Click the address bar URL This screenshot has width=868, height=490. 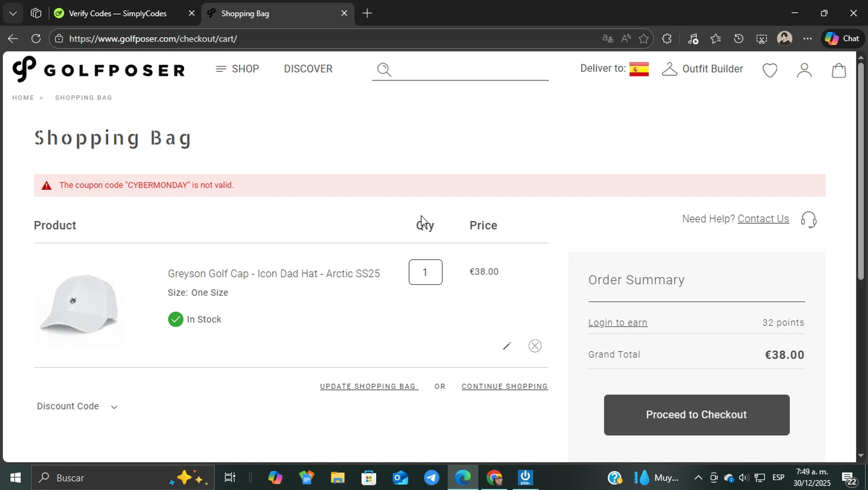[x=153, y=39]
